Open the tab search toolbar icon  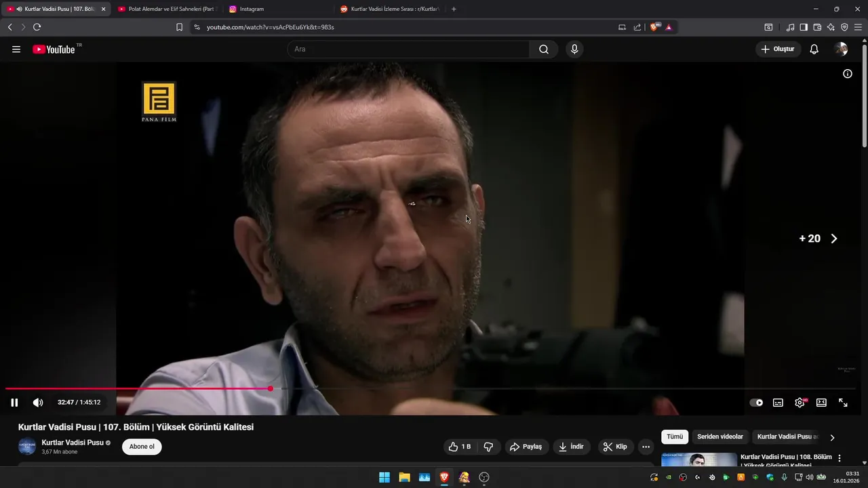tap(768, 27)
